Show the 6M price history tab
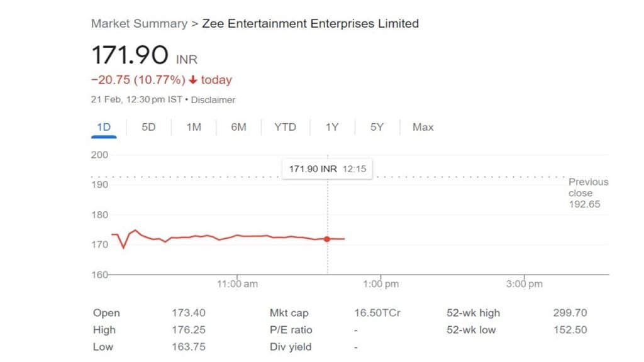644x362 pixels. pos(238,127)
